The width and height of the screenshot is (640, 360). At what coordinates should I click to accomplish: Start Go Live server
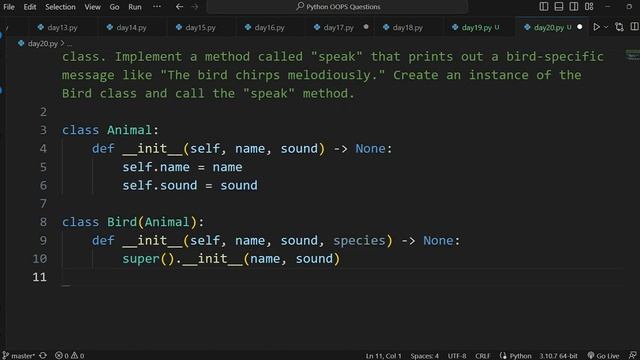603,356
